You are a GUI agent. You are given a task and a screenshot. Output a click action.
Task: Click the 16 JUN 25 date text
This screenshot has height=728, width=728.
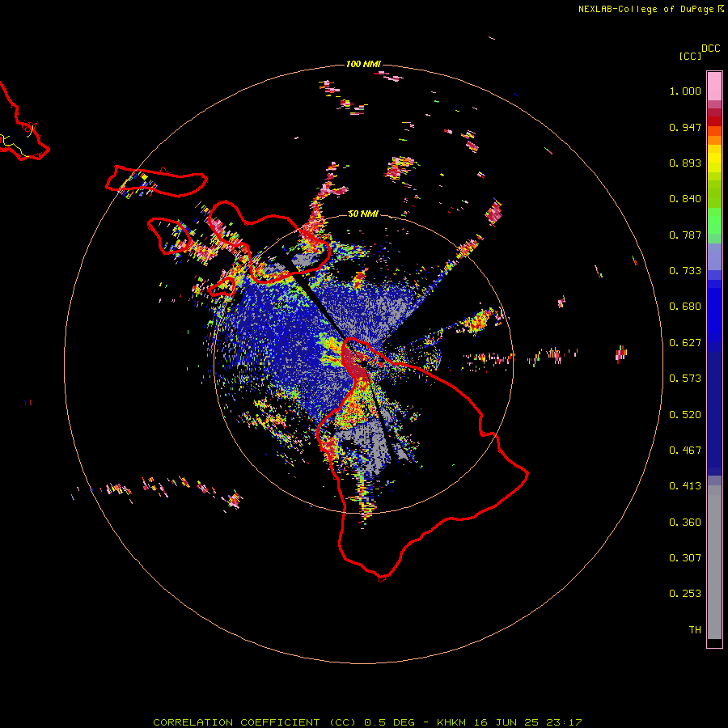pos(507,722)
